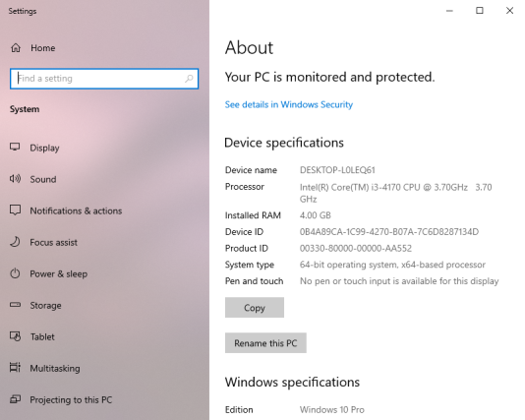
Task: Click the Notifications & actions speech bubble icon
Action: point(15,210)
